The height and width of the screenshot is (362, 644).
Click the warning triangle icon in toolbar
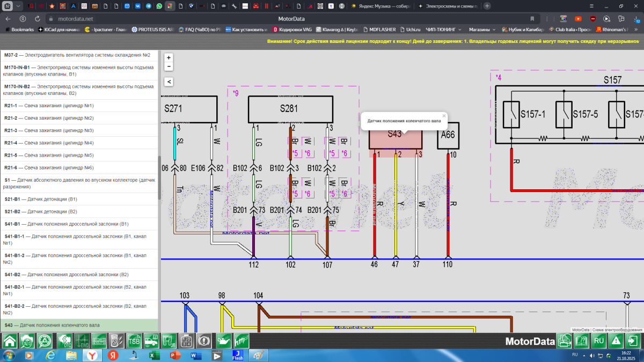click(x=616, y=341)
